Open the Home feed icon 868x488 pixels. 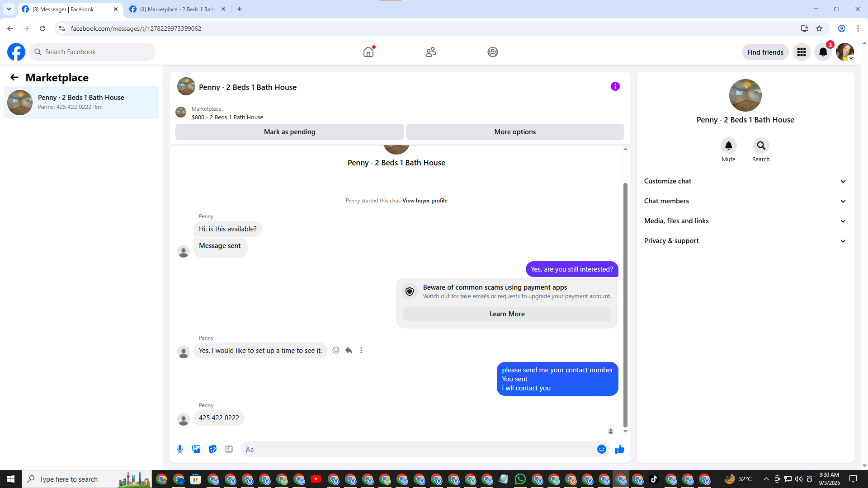point(368,52)
